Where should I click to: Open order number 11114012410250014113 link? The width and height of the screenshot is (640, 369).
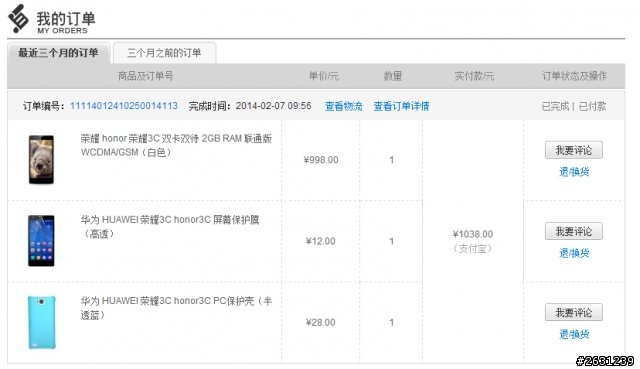click(124, 106)
